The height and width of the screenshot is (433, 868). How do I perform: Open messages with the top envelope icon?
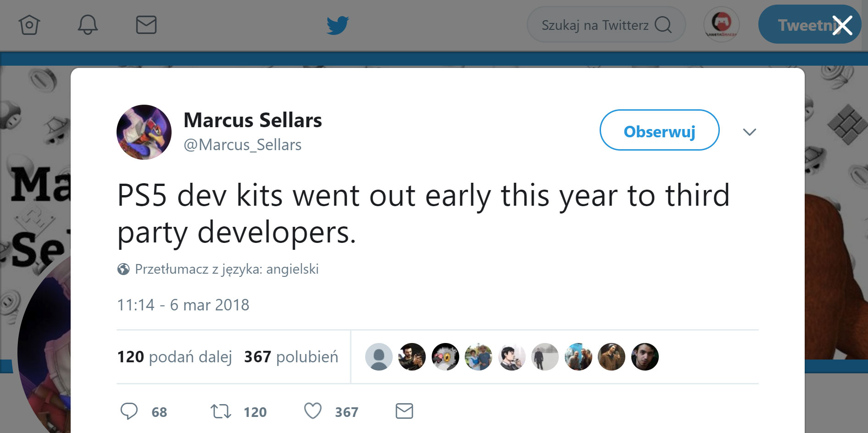click(146, 25)
